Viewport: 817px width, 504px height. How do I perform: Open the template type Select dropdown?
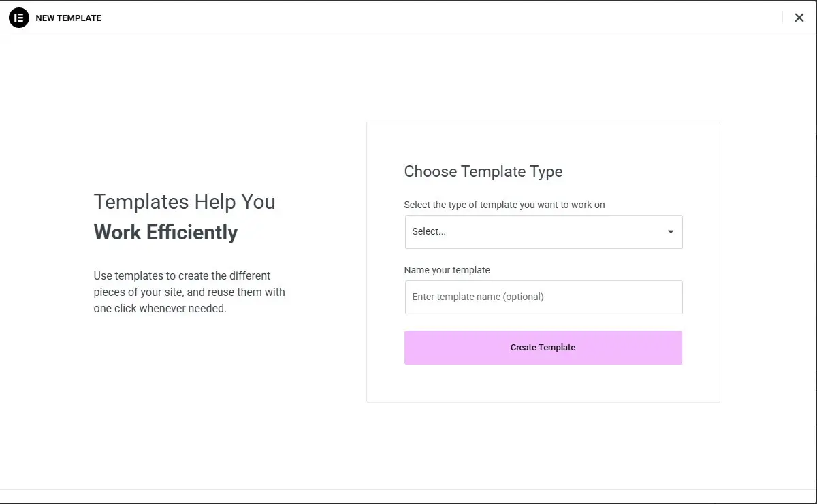click(x=543, y=232)
